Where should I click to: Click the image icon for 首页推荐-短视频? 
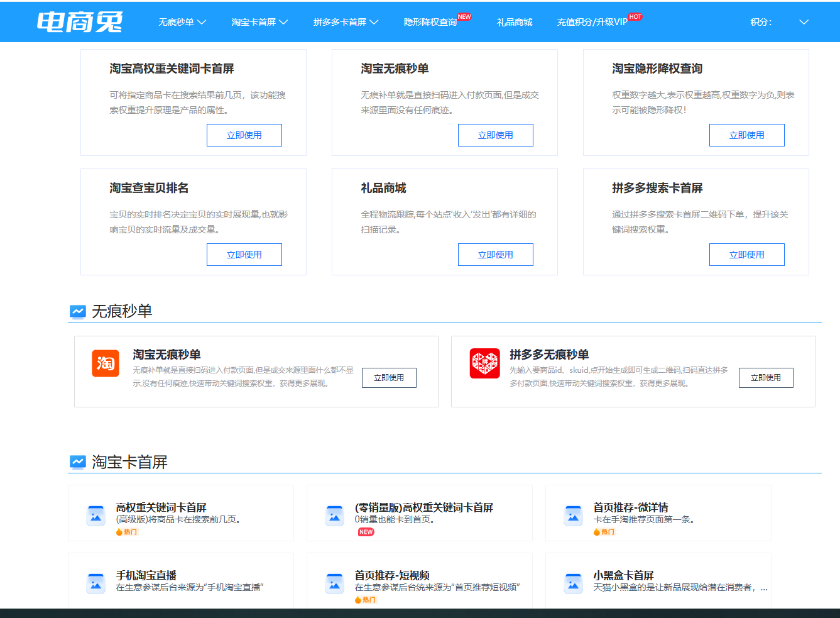click(334, 583)
